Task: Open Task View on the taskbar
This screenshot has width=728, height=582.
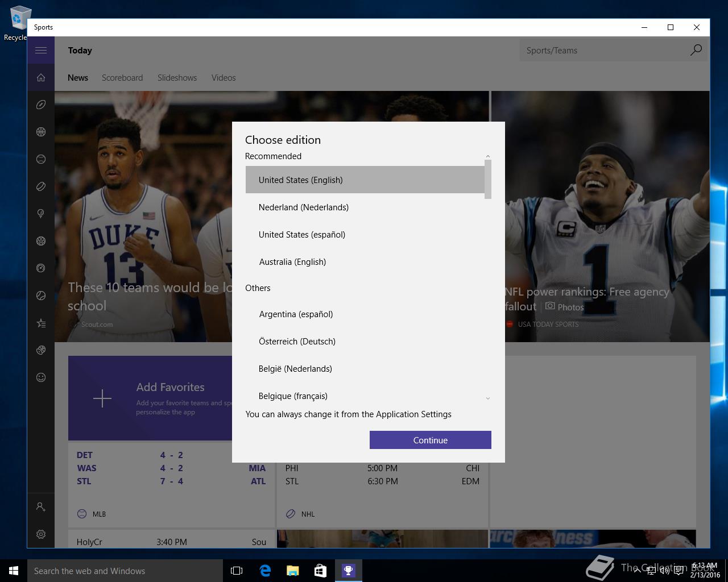Action: [x=237, y=571]
